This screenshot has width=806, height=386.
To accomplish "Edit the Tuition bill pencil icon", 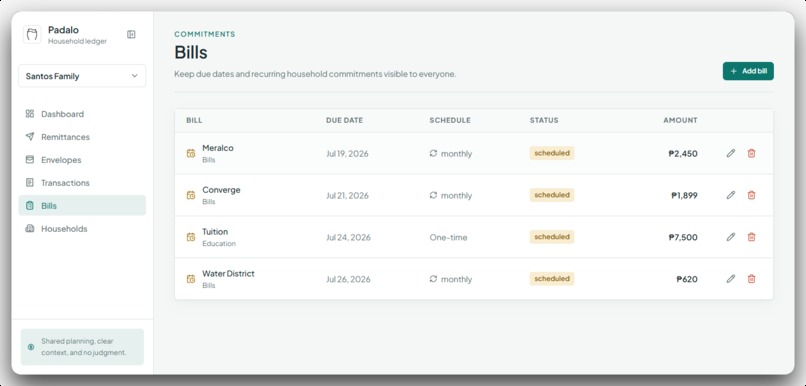I will pyautogui.click(x=730, y=237).
